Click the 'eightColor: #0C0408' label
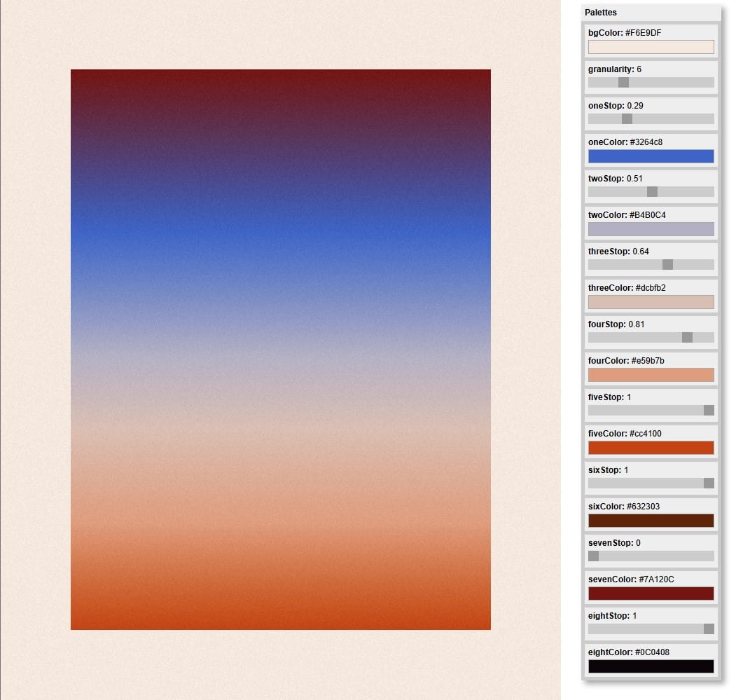The image size is (750, 700). tap(629, 652)
